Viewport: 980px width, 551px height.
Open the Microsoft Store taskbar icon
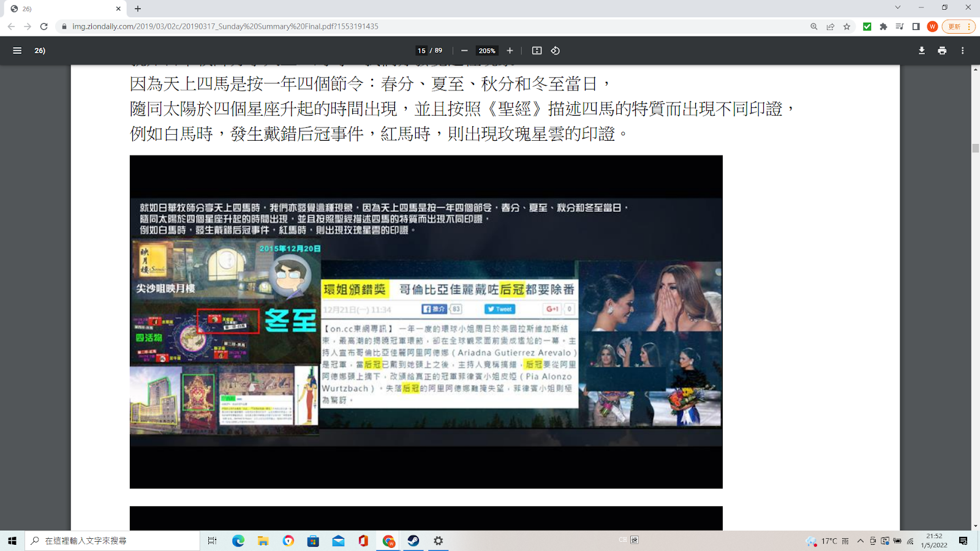click(313, 541)
